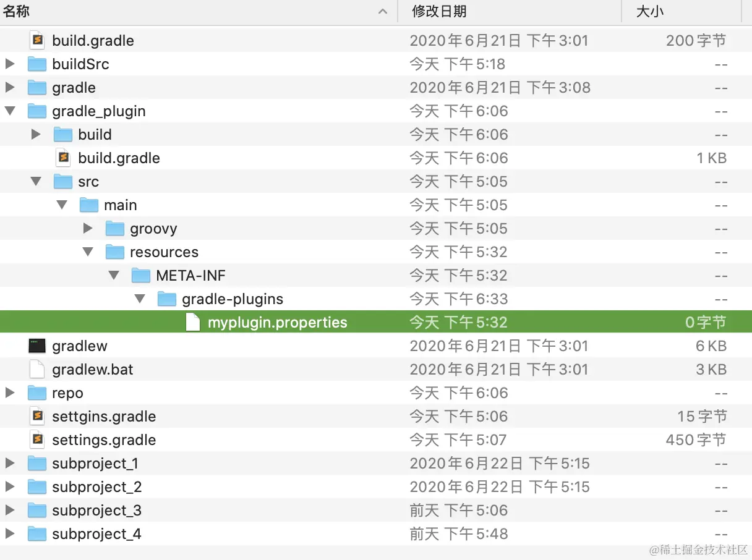Collapse the gradle_plugin folder tree

coord(11,111)
